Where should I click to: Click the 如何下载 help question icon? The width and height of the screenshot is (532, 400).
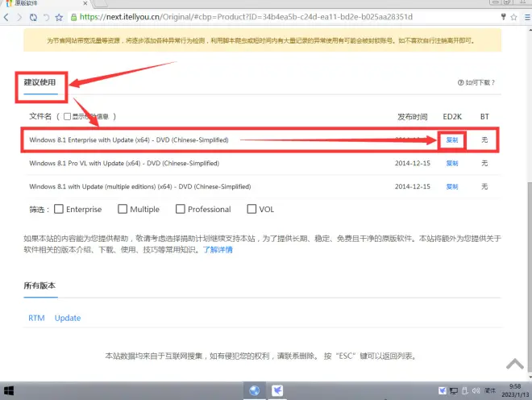pos(460,82)
